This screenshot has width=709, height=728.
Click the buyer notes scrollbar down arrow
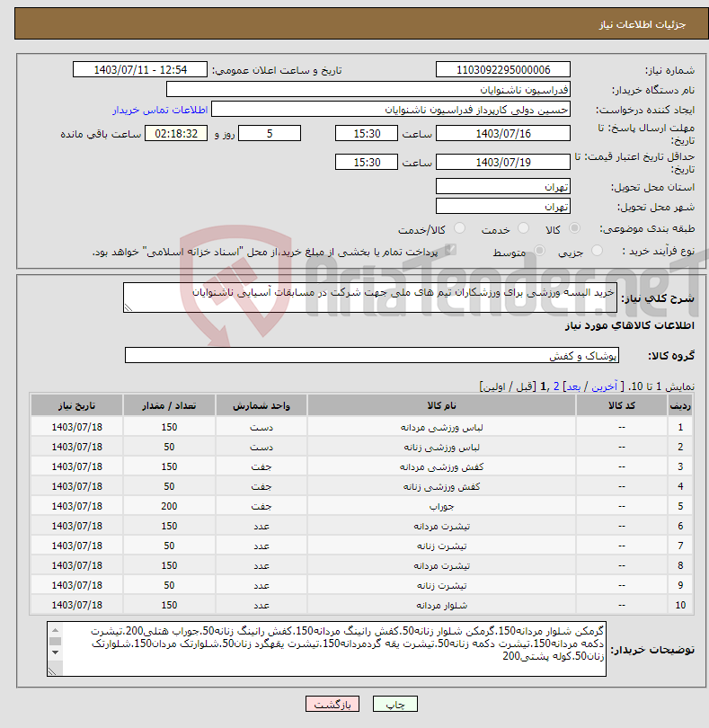[x=55, y=653]
